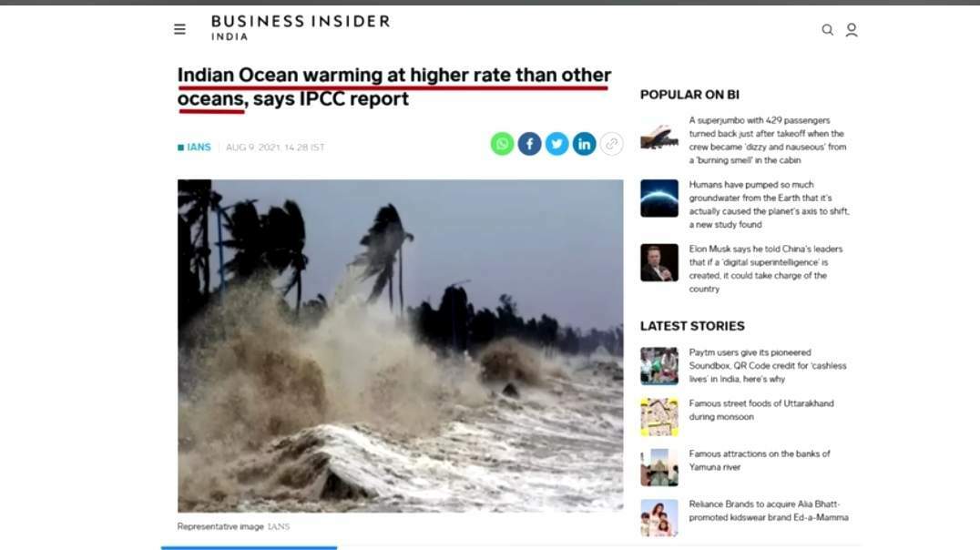Screen dimensions: 980x550
Task: Share article via WhatsApp icon
Action: pyautogui.click(x=502, y=144)
